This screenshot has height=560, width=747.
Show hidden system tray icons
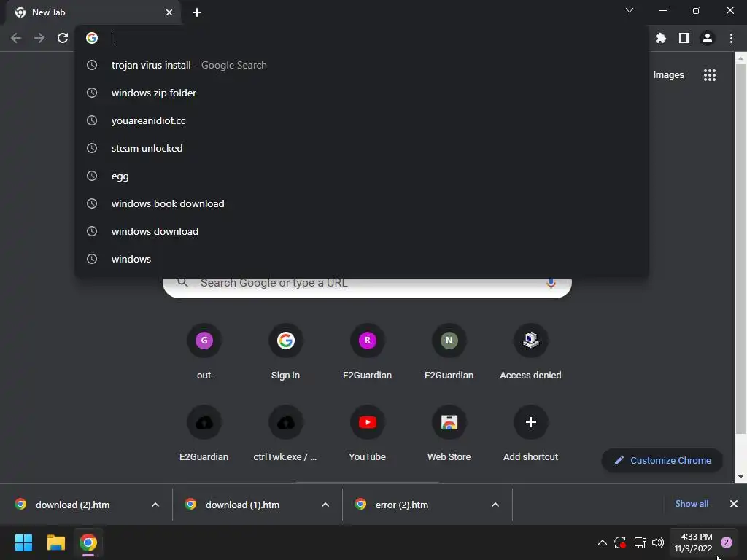click(x=602, y=542)
